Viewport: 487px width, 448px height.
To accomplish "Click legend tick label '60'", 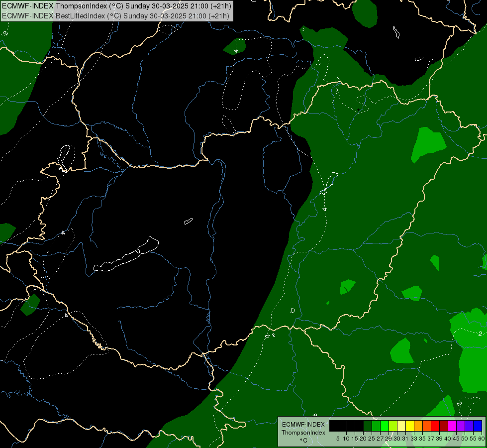I will pyautogui.click(x=482, y=439).
